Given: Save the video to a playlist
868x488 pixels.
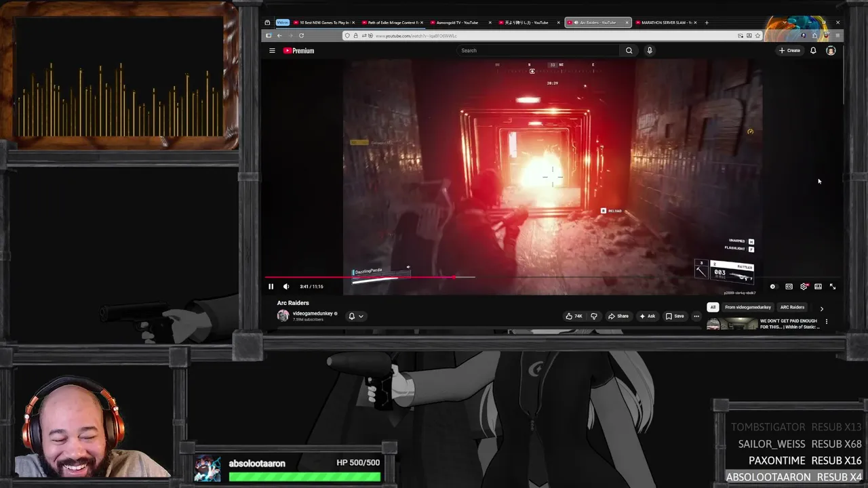Looking at the screenshot, I should (x=675, y=316).
